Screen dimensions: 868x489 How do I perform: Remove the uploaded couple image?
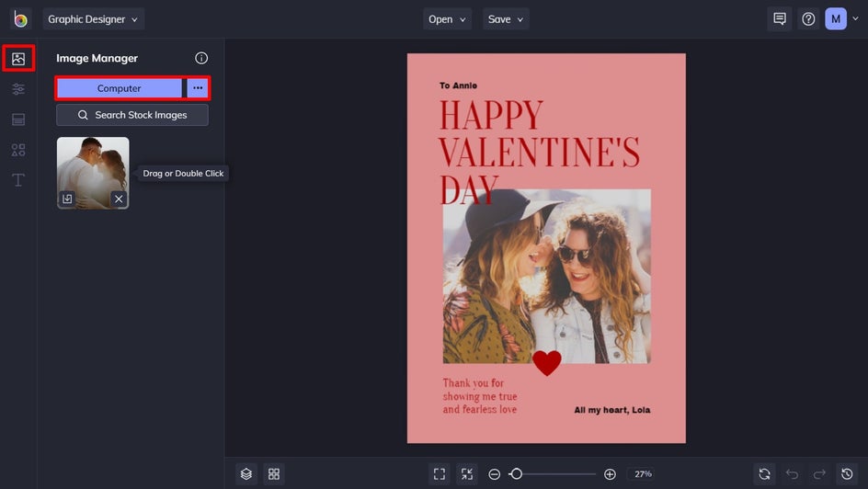119,199
